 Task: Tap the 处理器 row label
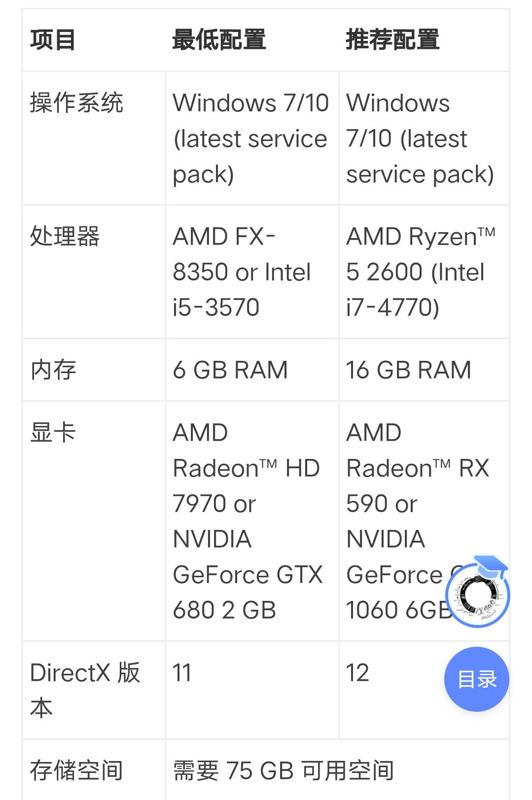pos(65,236)
